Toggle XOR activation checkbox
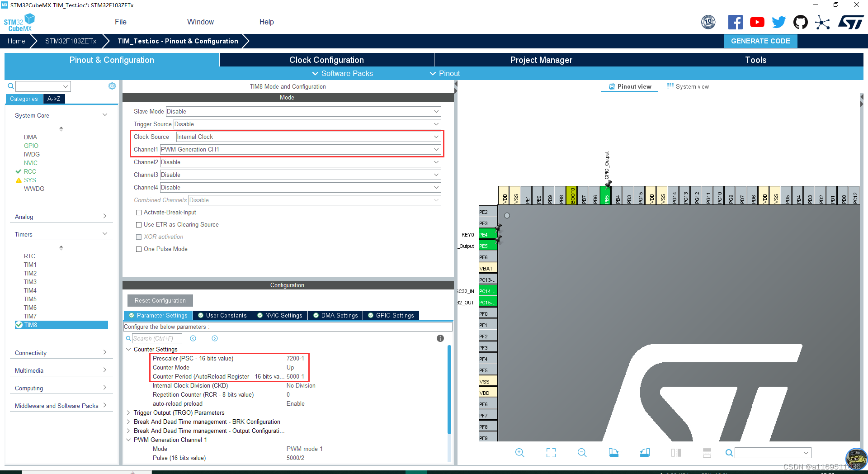Screen dimensions: 868x474 point(139,237)
